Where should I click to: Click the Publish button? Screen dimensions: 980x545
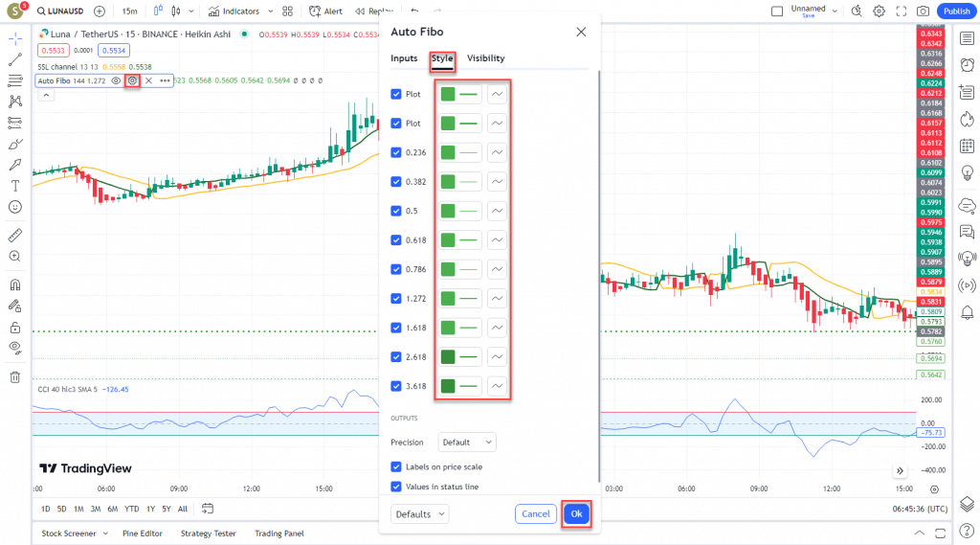click(956, 11)
